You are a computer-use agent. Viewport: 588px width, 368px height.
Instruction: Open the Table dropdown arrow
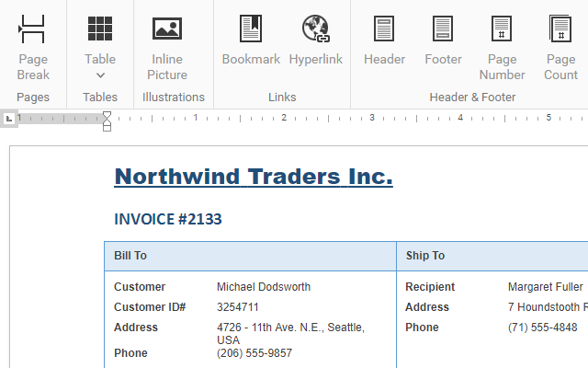100,75
